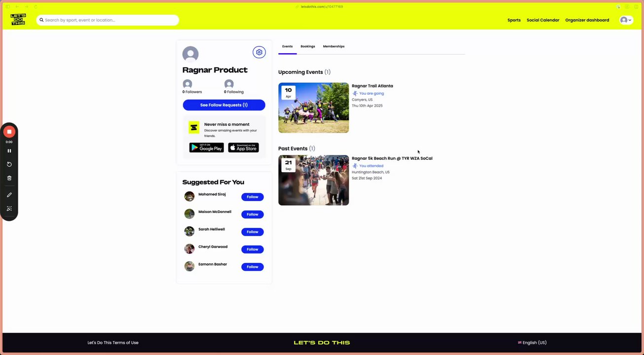This screenshot has height=355, width=644.
Task: Click the You are going status text
Action: pos(372,93)
